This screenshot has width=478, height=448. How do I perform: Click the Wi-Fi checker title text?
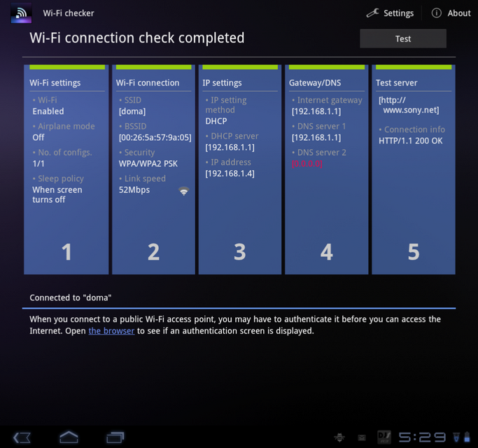tap(69, 13)
